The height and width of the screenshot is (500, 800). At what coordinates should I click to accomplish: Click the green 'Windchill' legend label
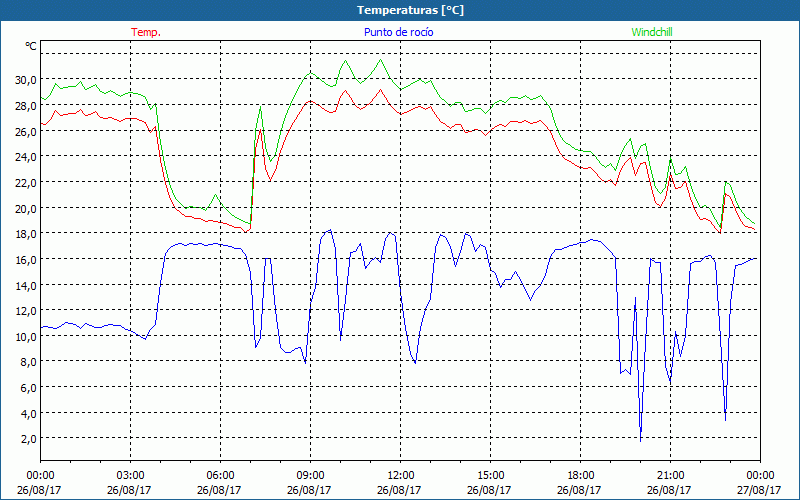click(x=652, y=32)
